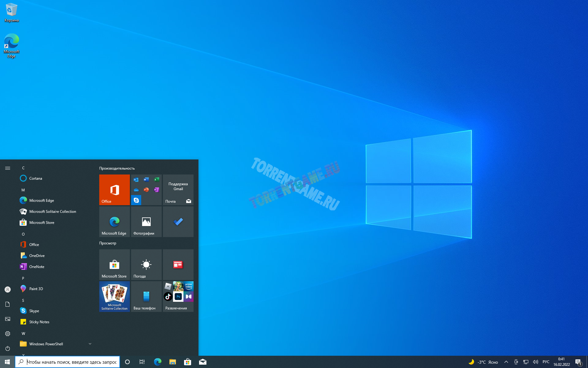Open Task View on the taskbar

(142, 362)
